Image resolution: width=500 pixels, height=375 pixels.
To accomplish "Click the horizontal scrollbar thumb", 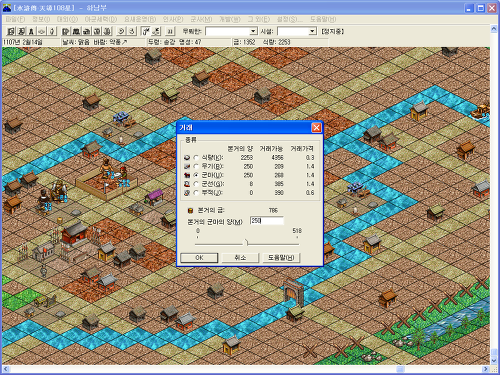I will tap(400, 369).
